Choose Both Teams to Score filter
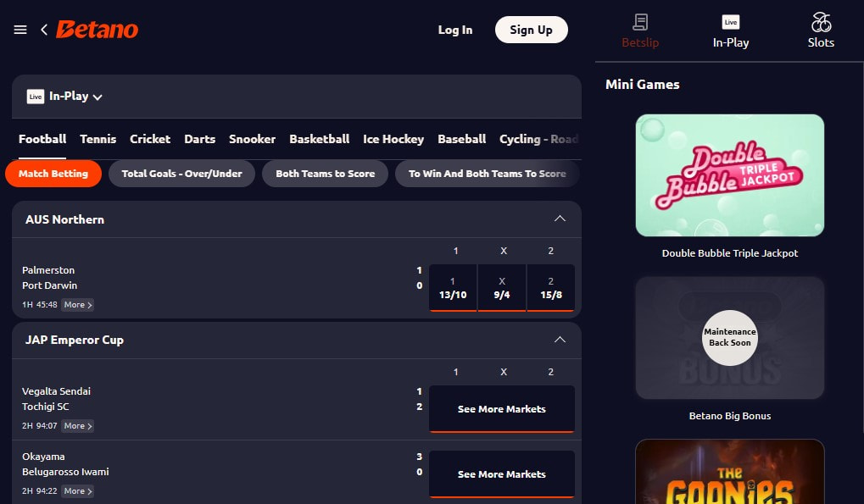This screenshot has width=864, height=504. (325, 174)
